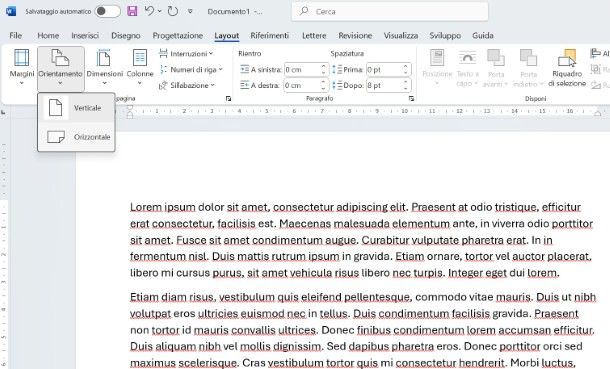Switch to the Guida tab

(483, 35)
